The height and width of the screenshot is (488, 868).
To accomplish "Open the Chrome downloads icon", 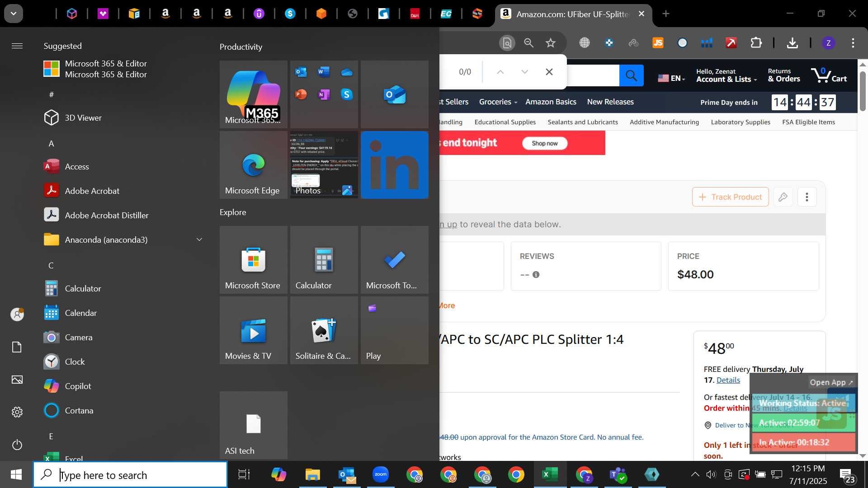I will pos(792,43).
